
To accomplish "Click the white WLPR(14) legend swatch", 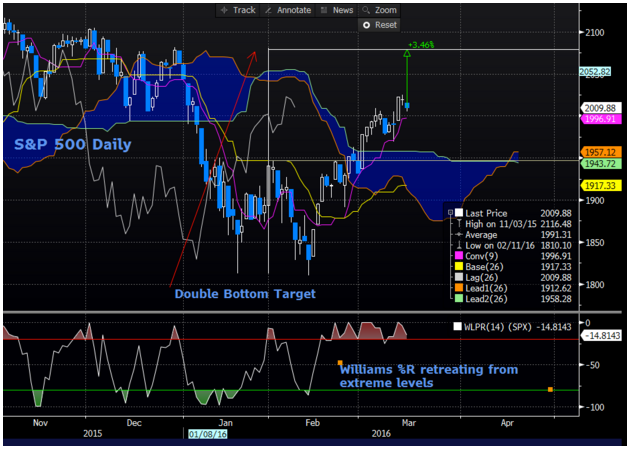I will pos(457,326).
